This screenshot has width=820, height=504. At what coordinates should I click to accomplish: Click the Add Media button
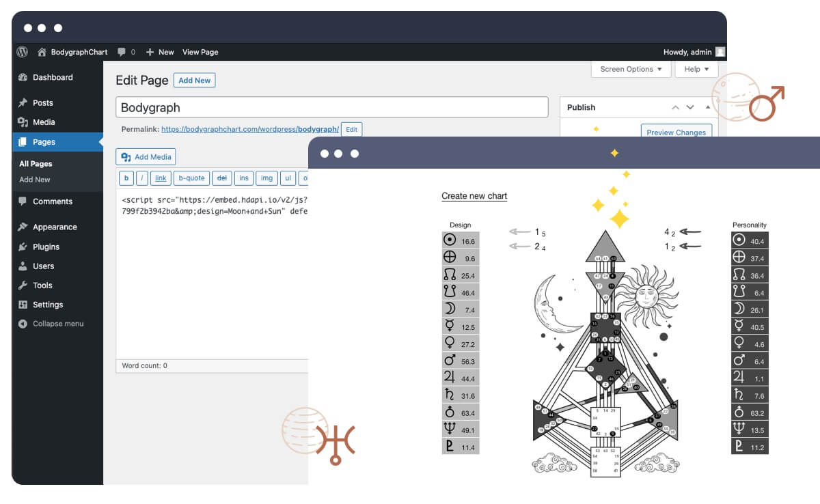145,156
